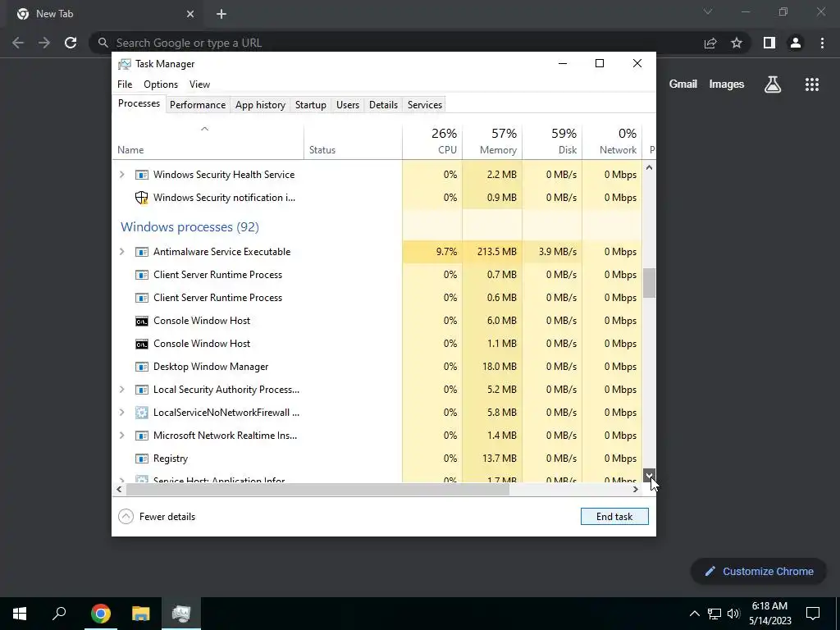Open the File menu in Task Manager
Image resolution: width=840 pixels, height=630 pixels.
pyautogui.click(x=125, y=84)
